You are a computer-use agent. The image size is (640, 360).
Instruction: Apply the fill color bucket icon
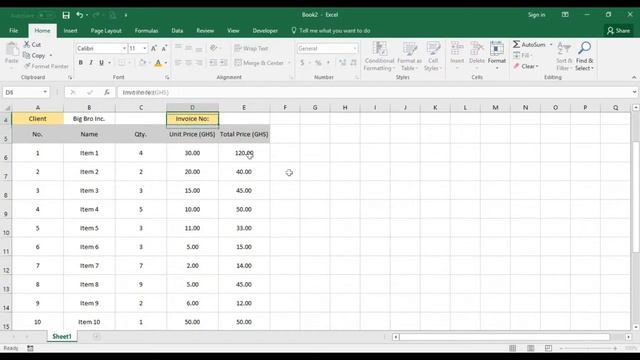(142, 63)
